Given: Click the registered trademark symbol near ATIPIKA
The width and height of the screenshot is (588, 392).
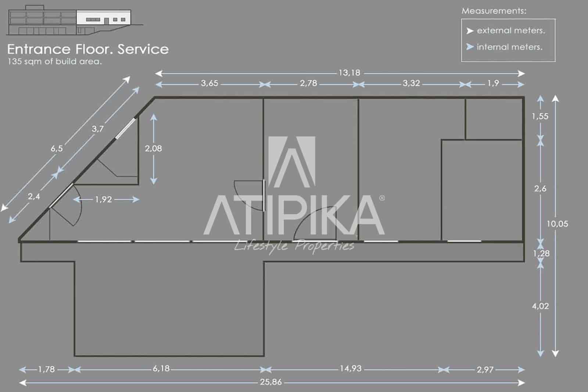Looking at the screenshot, I should pyautogui.click(x=382, y=198).
